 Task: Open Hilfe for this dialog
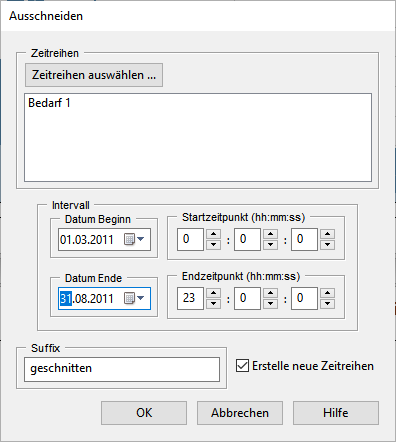(x=336, y=413)
